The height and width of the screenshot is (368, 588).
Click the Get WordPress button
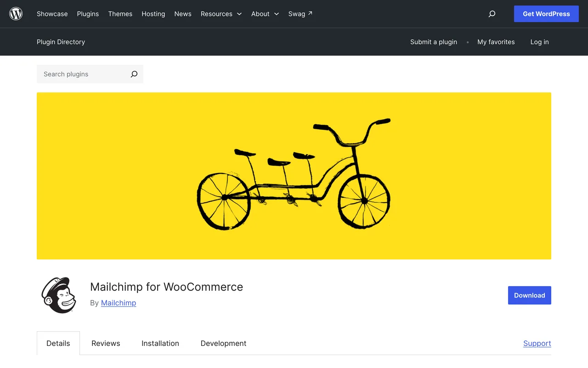pos(546,14)
